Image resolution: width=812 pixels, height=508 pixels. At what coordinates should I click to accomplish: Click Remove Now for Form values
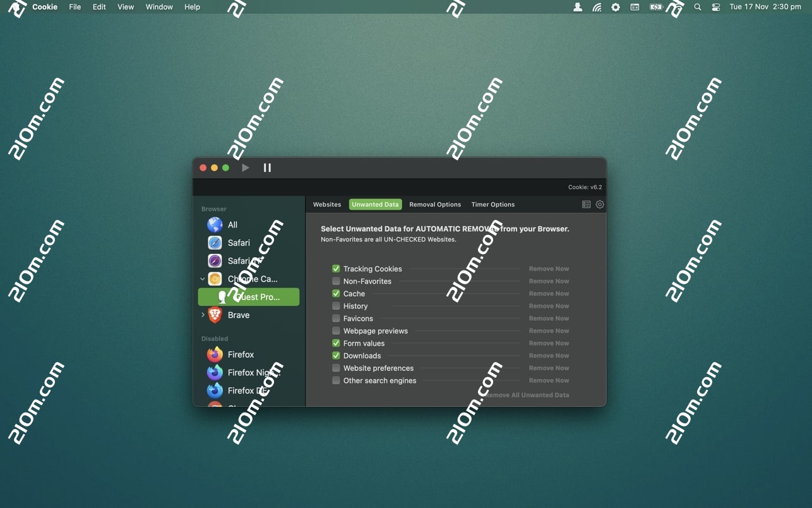[549, 343]
